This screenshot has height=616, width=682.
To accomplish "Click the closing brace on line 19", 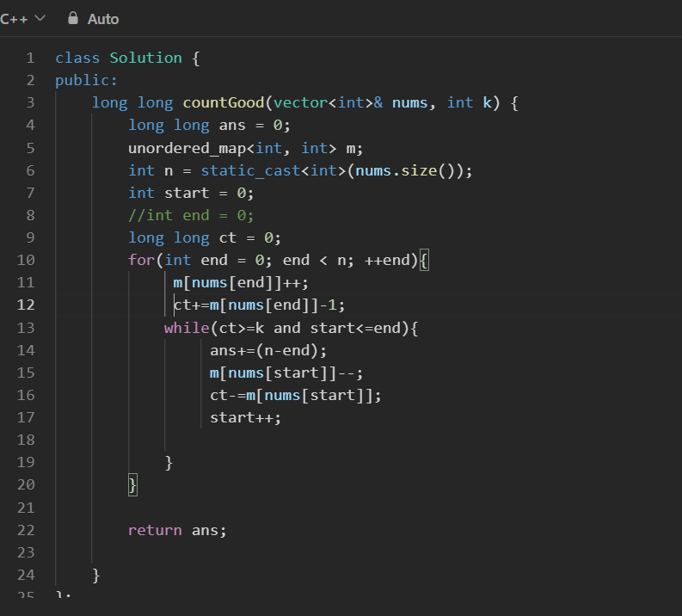I will tap(169, 463).
